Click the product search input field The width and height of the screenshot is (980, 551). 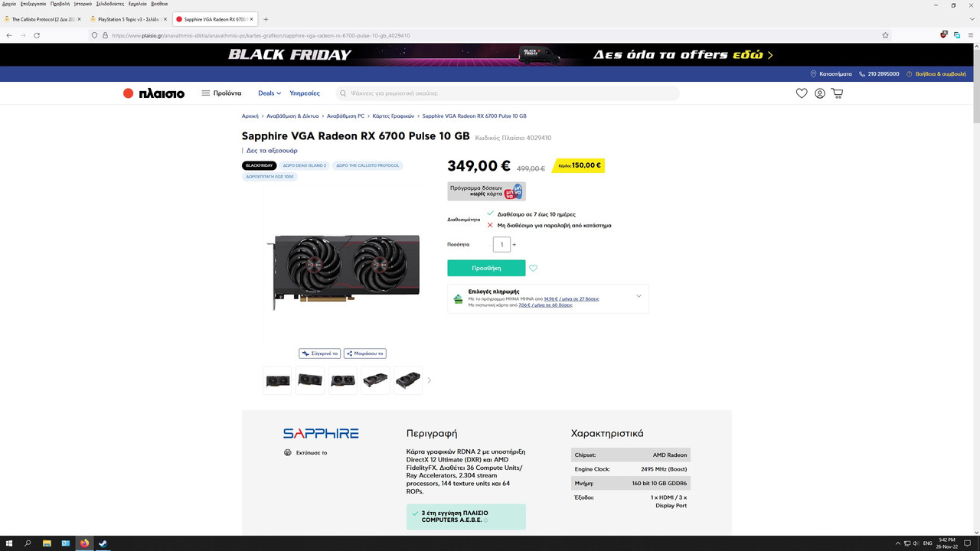click(508, 93)
